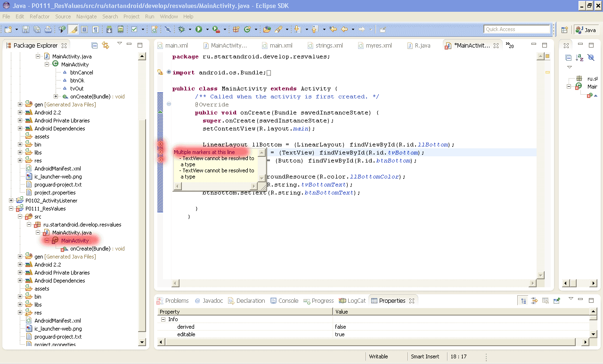The width and height of the screenshot is (603, 364).
Task: Click the External Tools run icon
Action: (216, 29)
